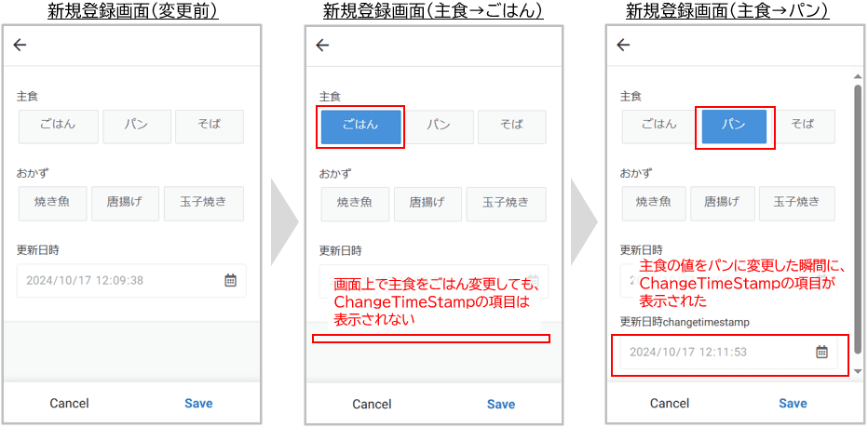Cancel in the 主食→ごはん screen
Viewport: 868px width, 427px height.
click(372, 405)
